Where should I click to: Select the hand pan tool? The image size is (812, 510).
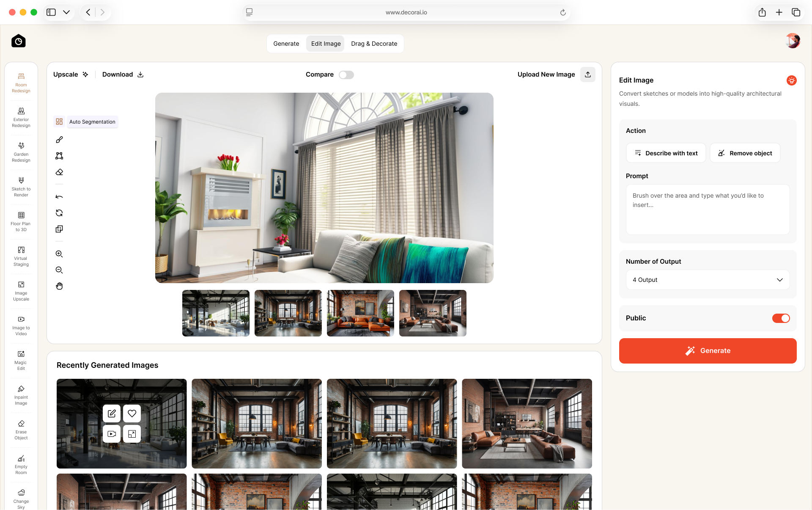[x=59, y=286]
